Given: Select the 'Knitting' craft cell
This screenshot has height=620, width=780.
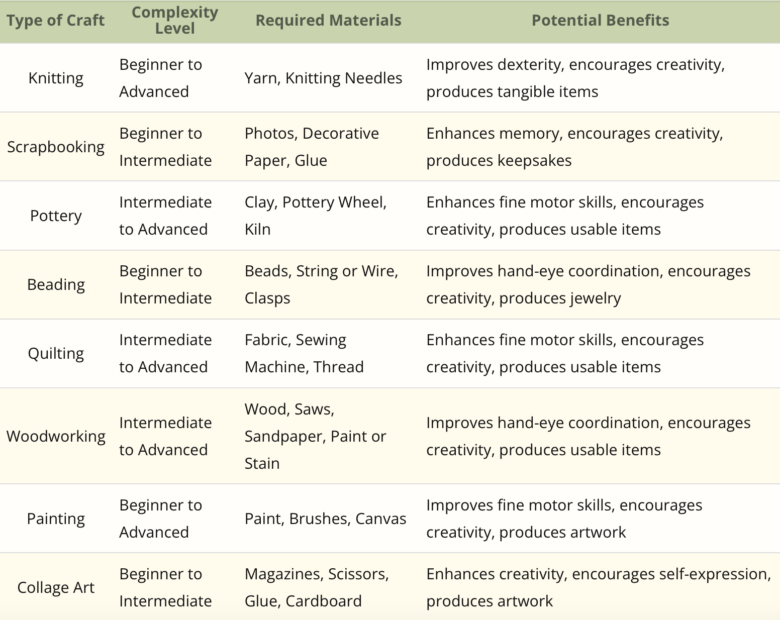Looking at the screenshot, I should pyautogui.click(x=55, y=78).
